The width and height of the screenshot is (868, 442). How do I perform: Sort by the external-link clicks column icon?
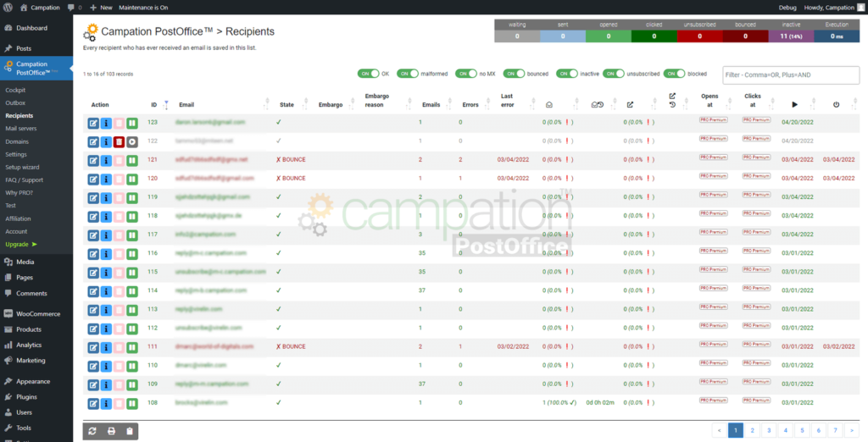click(x=630, y=104)
